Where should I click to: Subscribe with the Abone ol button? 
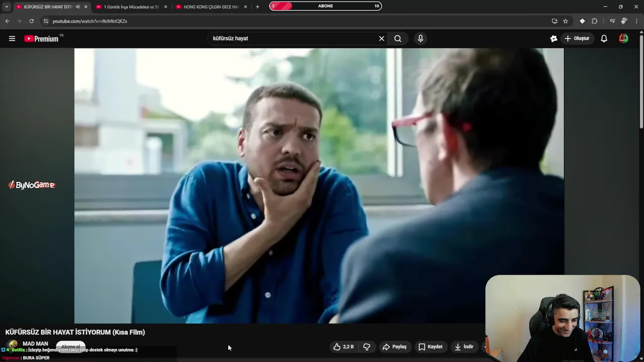(x=70, y=347)
